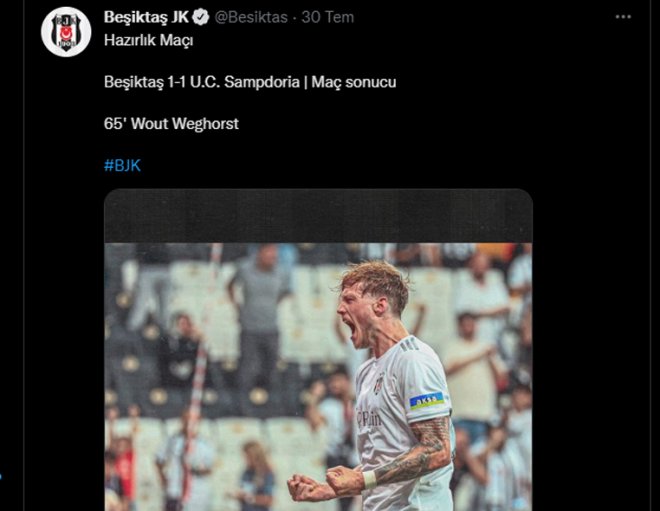660x511 pixels.
Task: Click the 65' Wout Weghorst goal line
Action: coord(171,124)
